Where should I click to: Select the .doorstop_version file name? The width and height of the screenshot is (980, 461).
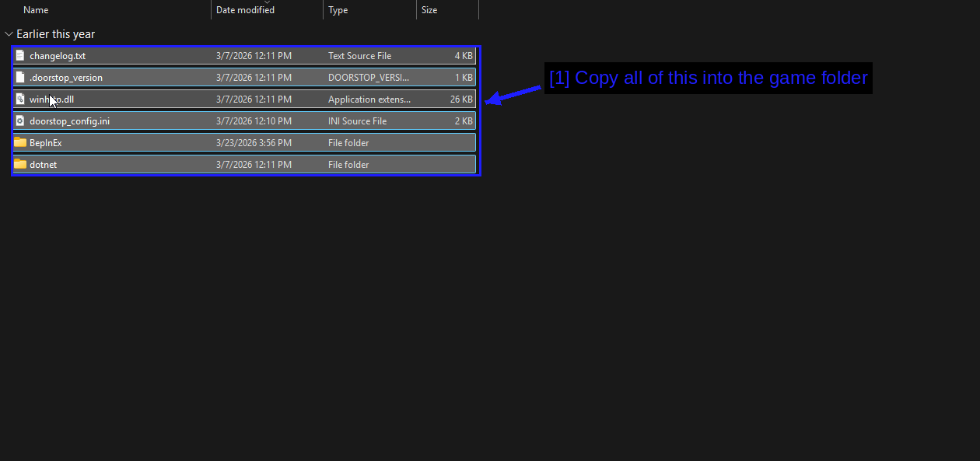[x=66, y=78]
